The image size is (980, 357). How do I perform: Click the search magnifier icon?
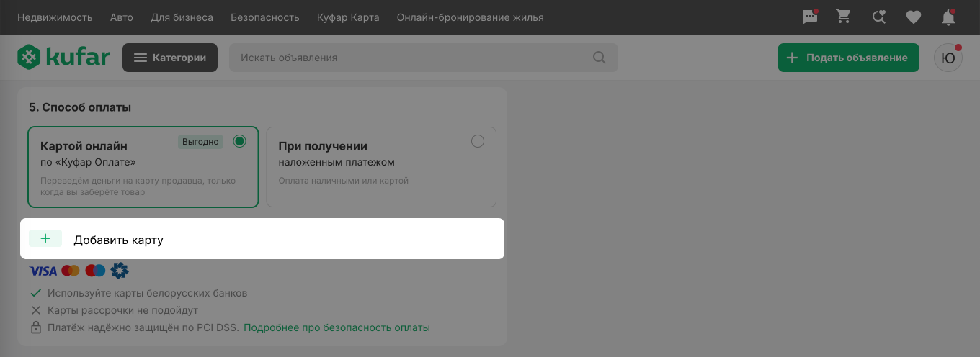click(600, 58)
